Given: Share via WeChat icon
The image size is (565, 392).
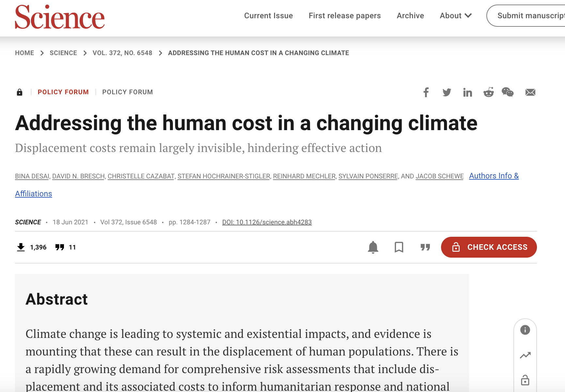Looking at the screenshot, I should [x=508, y=92].
